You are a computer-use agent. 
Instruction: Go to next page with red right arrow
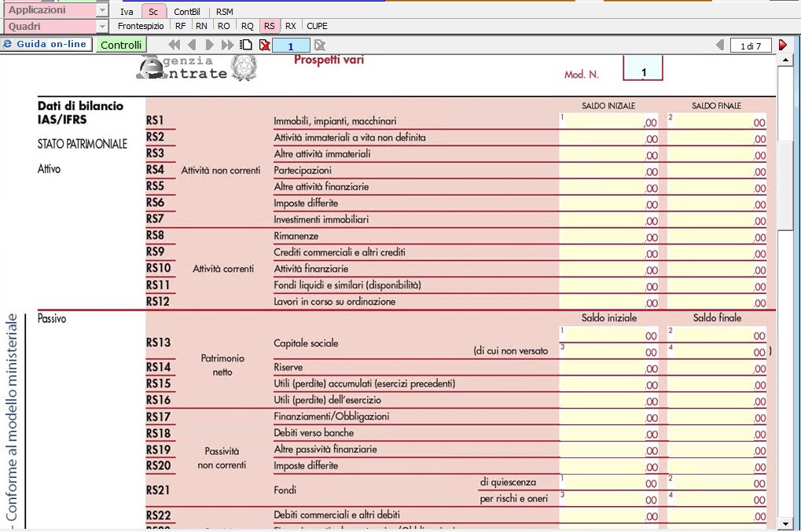click(x=783, y=45)
